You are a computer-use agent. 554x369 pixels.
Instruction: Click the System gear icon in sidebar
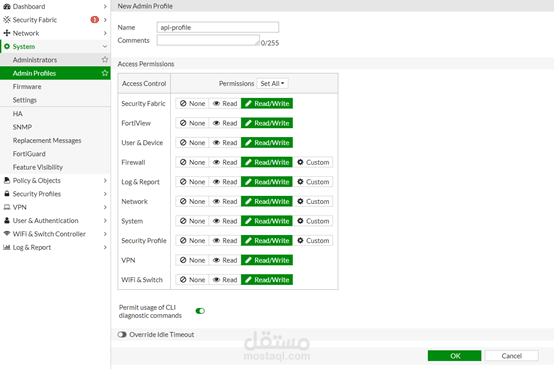(7, 47)
